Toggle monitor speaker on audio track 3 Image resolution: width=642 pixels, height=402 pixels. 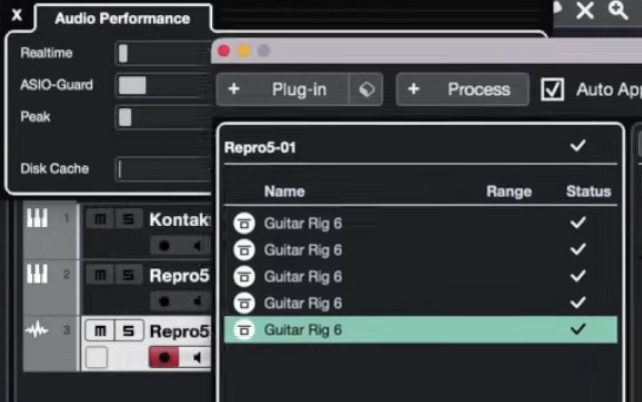(197, 357)
